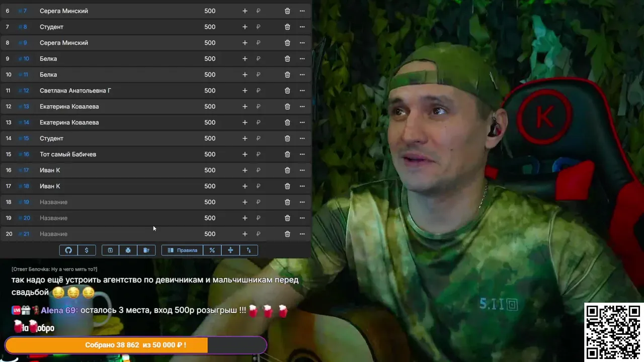Select the name Светлана Анатольевна Г
Image resolution: width=644 pixels, height=362 pixels.
pos(75,90)
